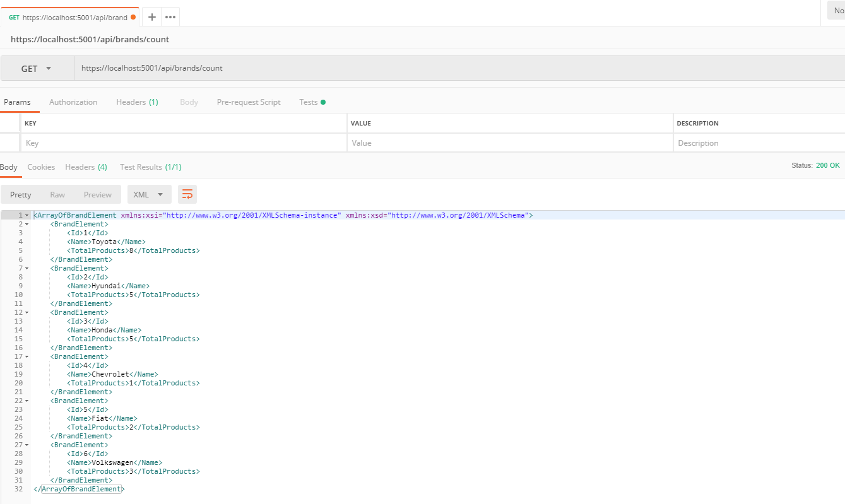Select the response Body tab
The width and height of the screenshot is (845, 504).
[x=9, y=167]
